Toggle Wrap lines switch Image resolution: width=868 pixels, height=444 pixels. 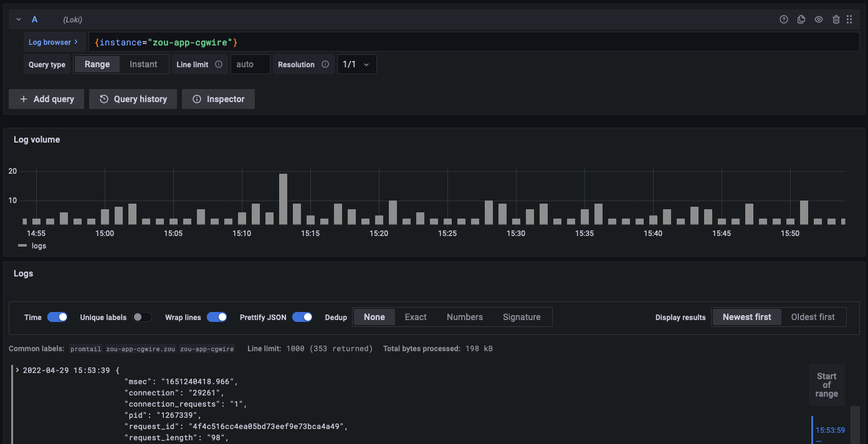coord(217,317)
